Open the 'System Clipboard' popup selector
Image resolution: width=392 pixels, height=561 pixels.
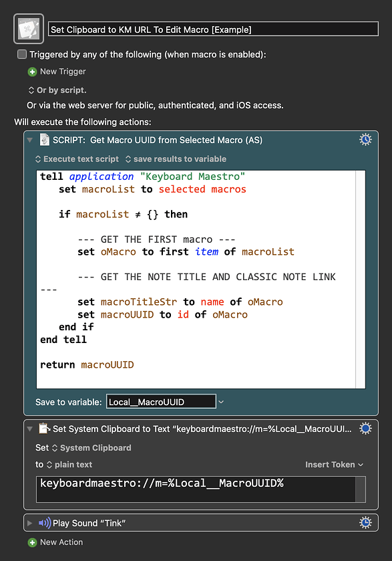(x=91, y=448)
